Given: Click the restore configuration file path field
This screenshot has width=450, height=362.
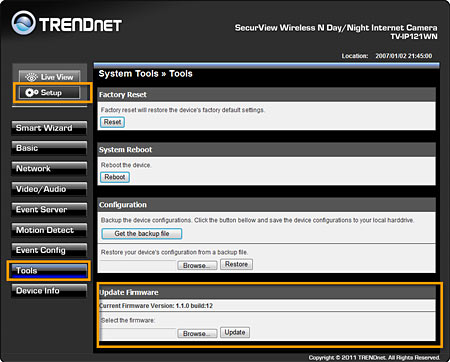Looking at the screenshot, I should [139, 265].
